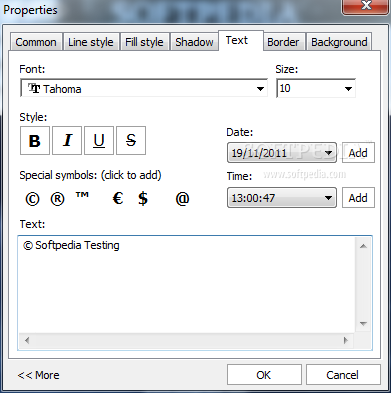The height and width of the screenshot is (393, 391).
Task: Open the Size dropdown showing 10
Action: pyautogui.click(x=316, y=88)
